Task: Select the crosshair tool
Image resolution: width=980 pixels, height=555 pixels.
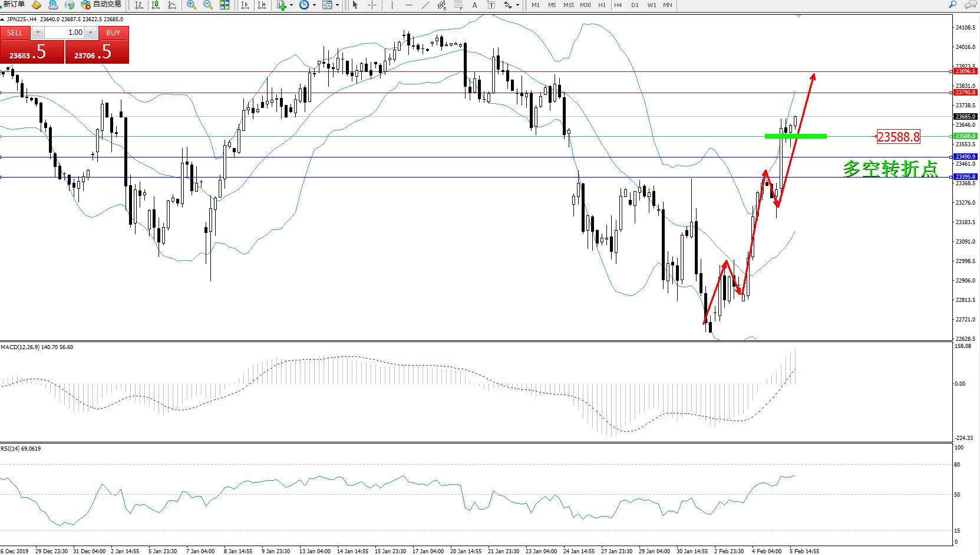Action: coord(372,5)
